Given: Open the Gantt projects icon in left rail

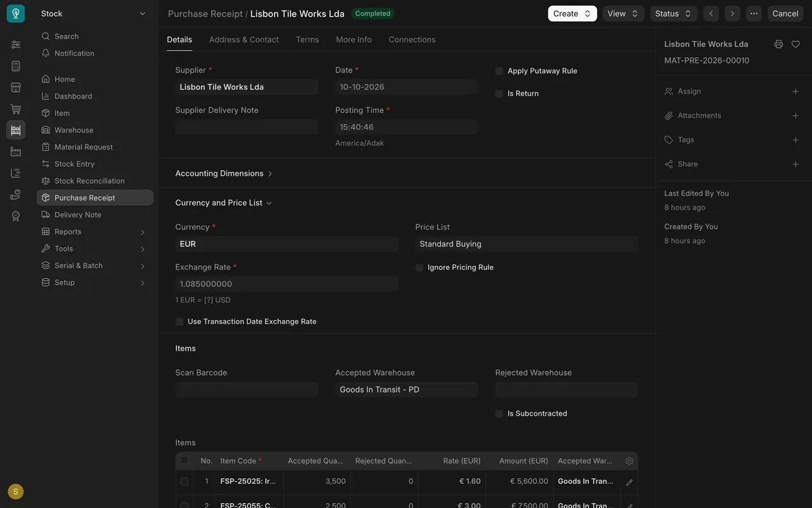Looking at the screenshot, I should tap(16, 173).
